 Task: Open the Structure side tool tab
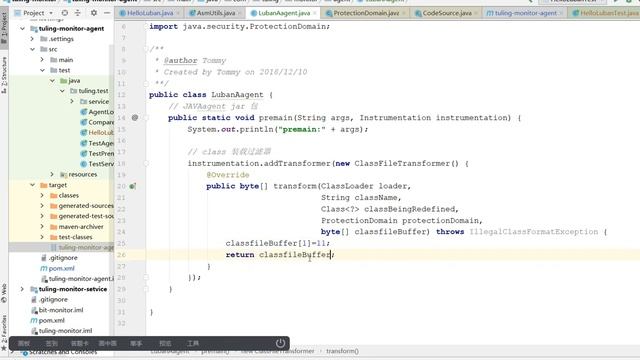[x=4, y=75]
